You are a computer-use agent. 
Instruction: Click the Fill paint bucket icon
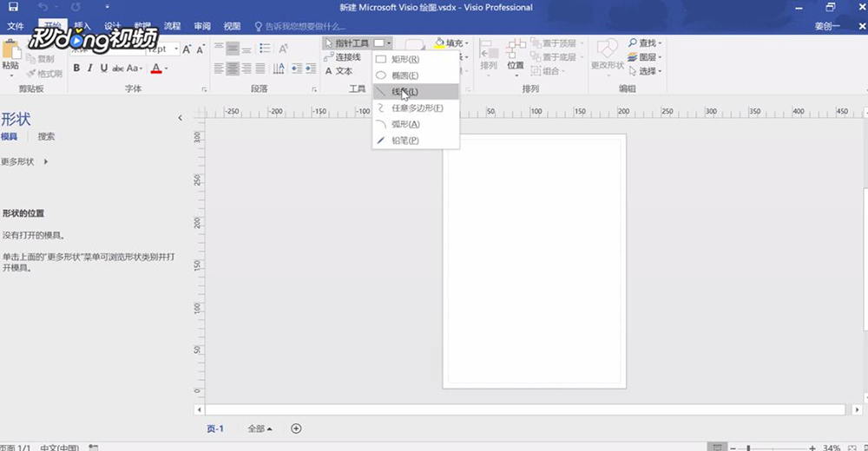[439, 43]
